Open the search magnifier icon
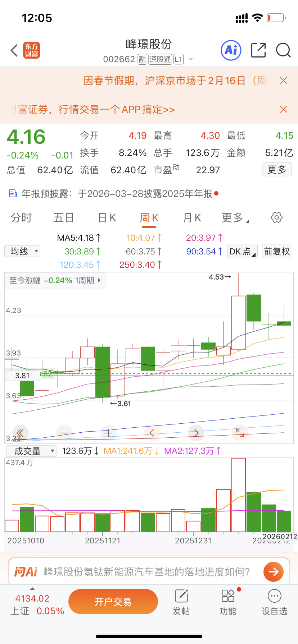The height and width of the screenshot is (644, 298). click(x=283, y=50)
